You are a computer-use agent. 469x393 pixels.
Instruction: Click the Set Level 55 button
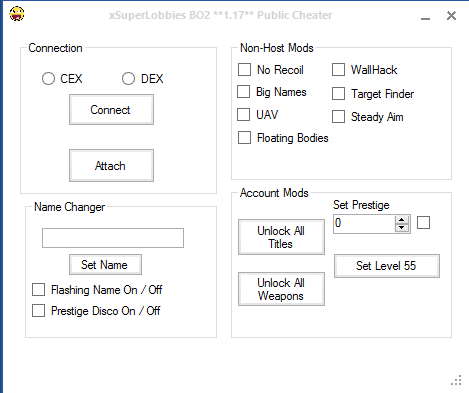(x=387, y=266)
